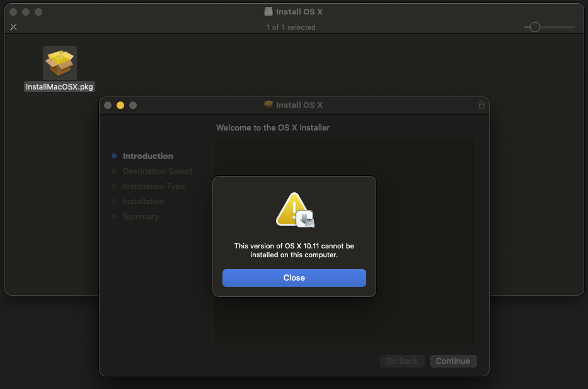The width and height of the screenshot is (588, 389).
Task: Click the Go Back button
Action: tap(402, 361)
